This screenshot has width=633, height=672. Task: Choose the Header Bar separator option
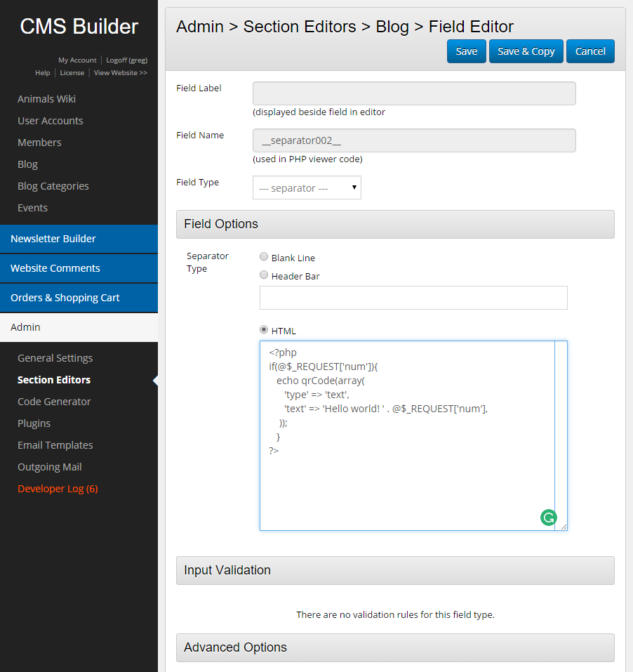pos(264,275)
